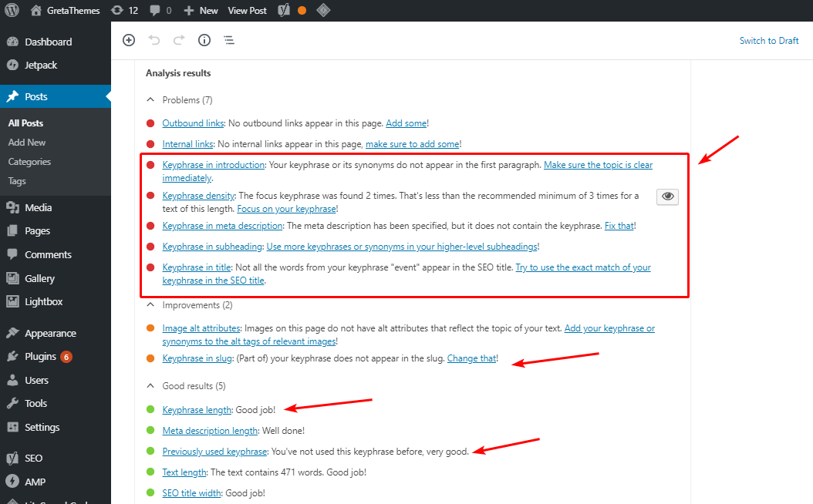Open the block navigation list icon

229,40
